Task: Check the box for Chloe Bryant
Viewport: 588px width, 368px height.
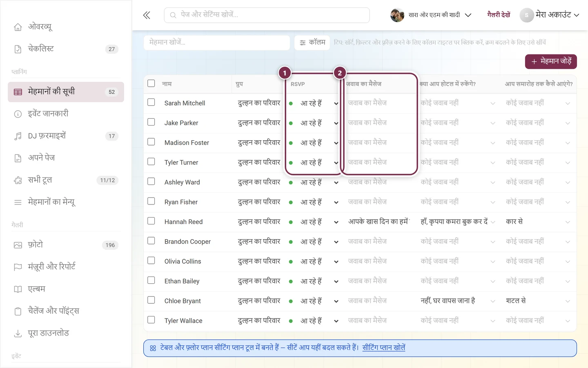Action: 151,300
